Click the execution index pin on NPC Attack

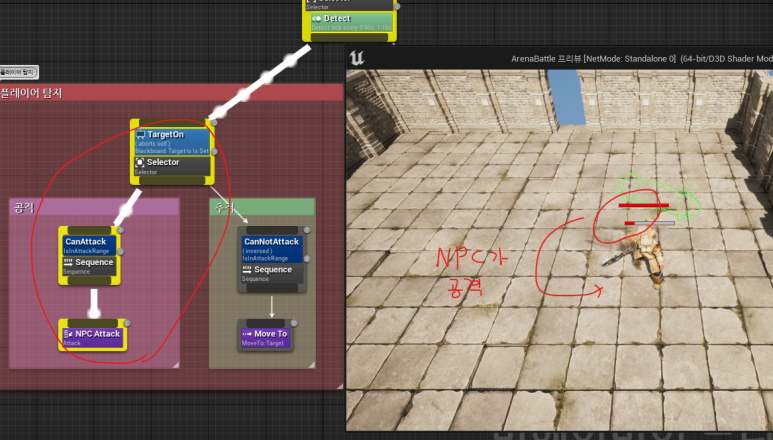coord(127,323)
